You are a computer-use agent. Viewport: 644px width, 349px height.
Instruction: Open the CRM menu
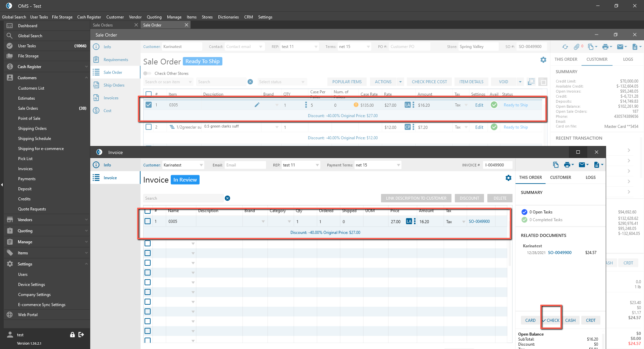(249, 17)
